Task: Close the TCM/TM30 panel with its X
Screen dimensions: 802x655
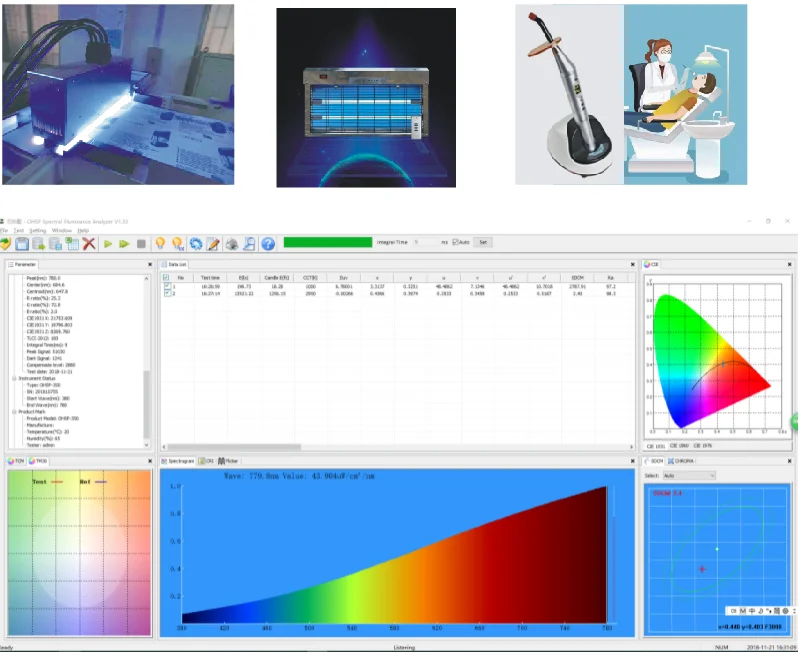Action: [150, 461]
